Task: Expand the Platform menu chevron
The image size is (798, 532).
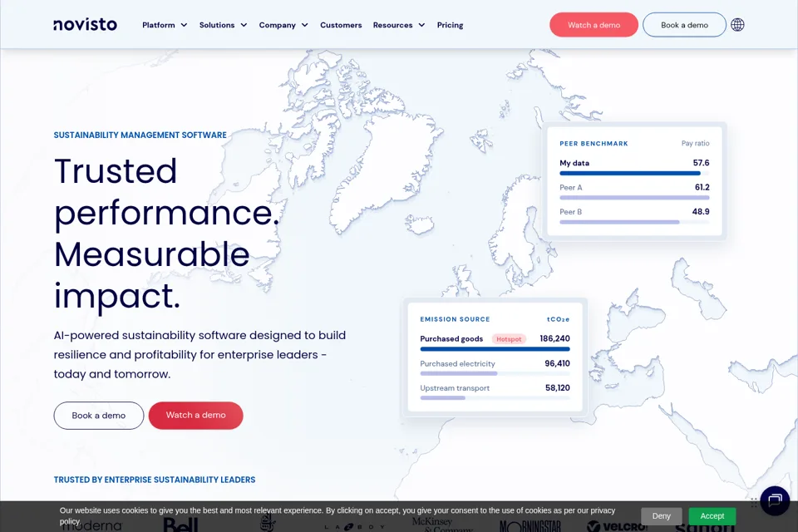Action: [x=184, y=25]
